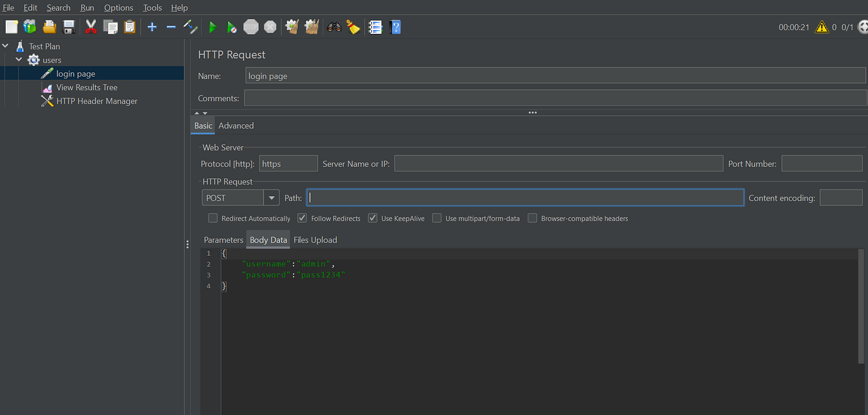The width and height of the screenshot is (868, 415).
Task: Open the Function Helper dialog icon
Action: click(375, 26)
